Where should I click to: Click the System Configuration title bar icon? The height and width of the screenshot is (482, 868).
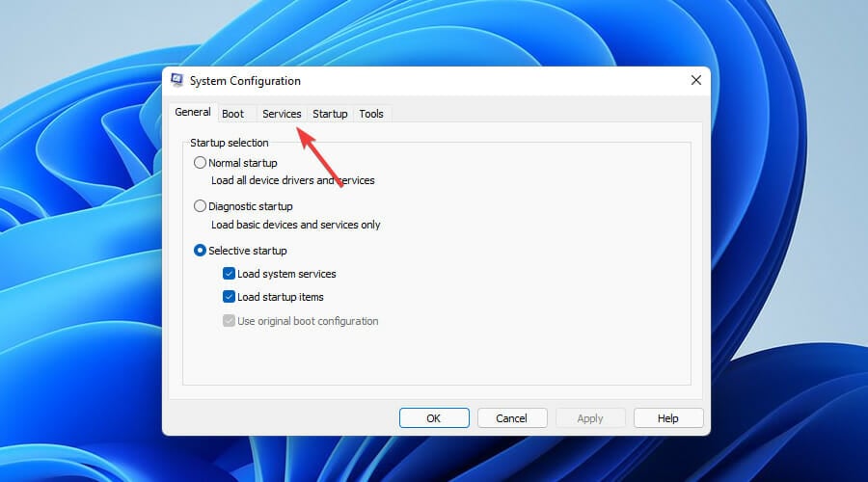[x=177, y=80]
